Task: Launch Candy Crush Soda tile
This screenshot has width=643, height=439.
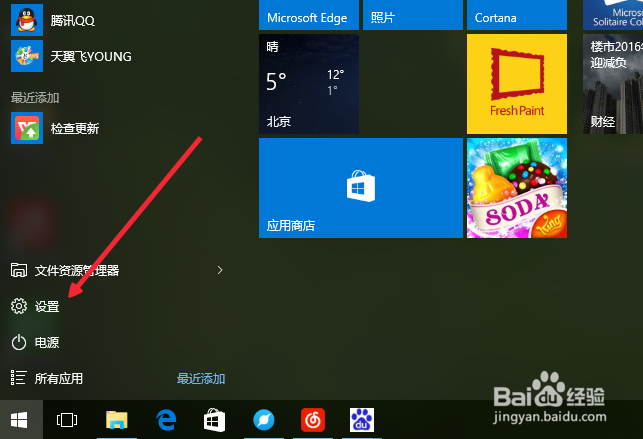Action: point(517,188)
